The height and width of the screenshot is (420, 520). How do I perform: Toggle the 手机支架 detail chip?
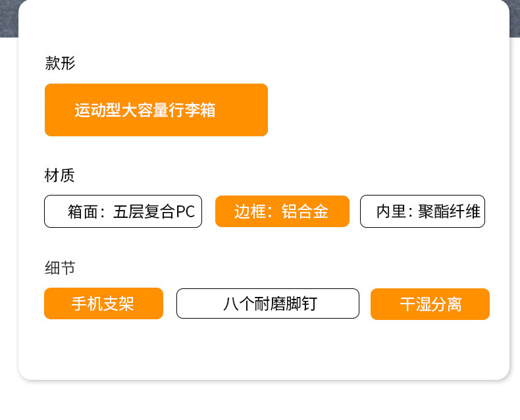[x=103, y=303]
